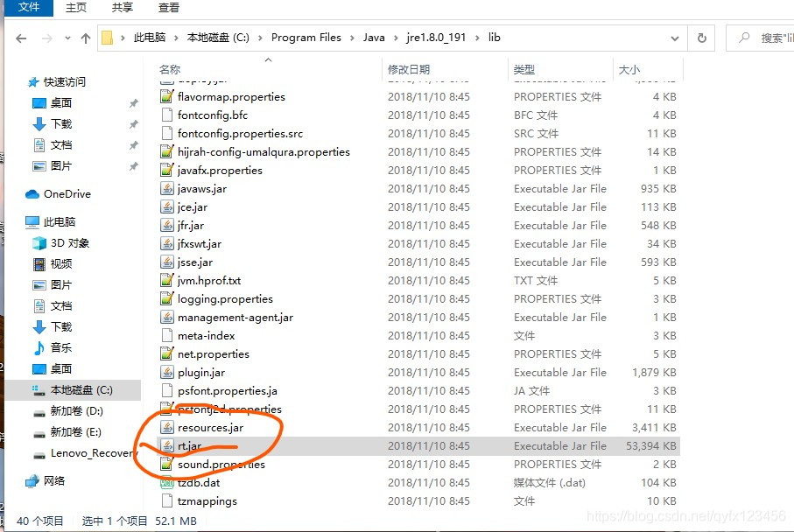Click jre1.8.0_191 breadcrumb segment
The height and width of the screenshot is (532, 794).
(x=436, y=38)
